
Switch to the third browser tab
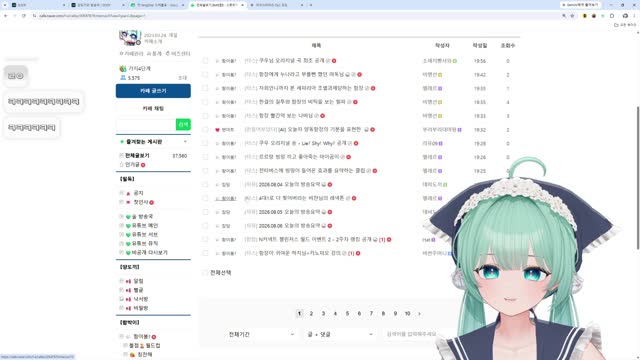(157, 5)
